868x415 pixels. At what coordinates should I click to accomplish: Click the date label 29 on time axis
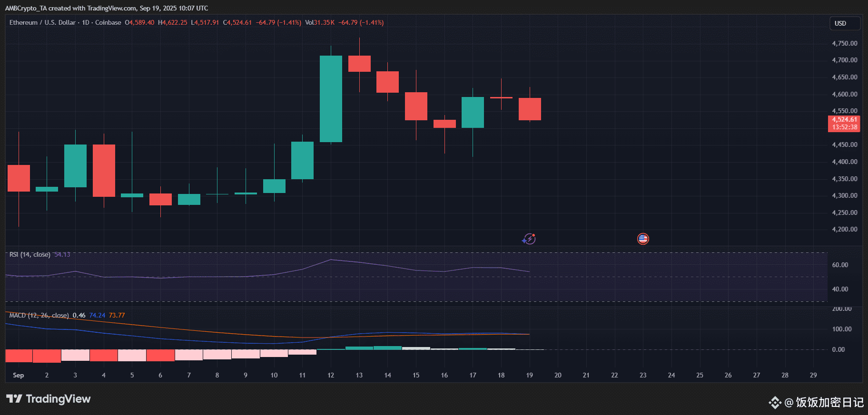click(x=813, y=375)
